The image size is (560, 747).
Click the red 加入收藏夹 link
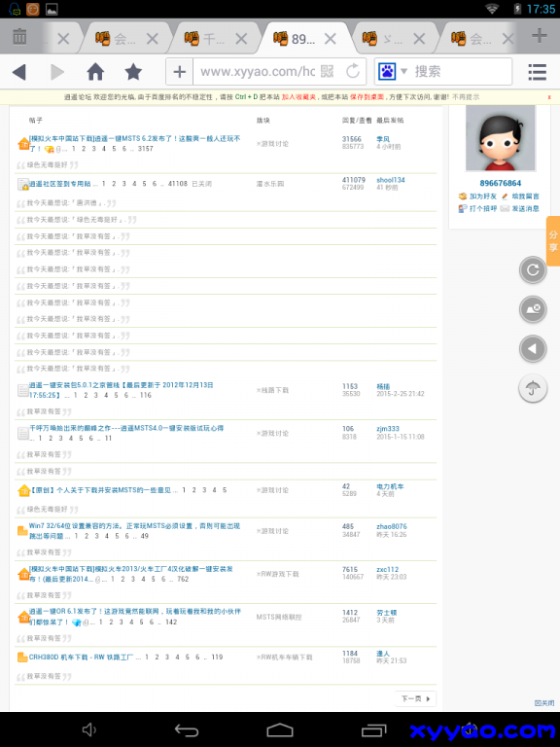(298, 97)
